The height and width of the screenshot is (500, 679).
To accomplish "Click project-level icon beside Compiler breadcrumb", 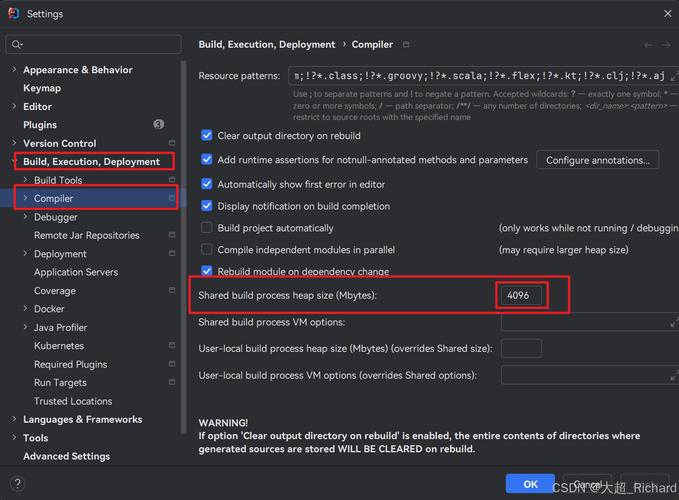I will point(406,45).
